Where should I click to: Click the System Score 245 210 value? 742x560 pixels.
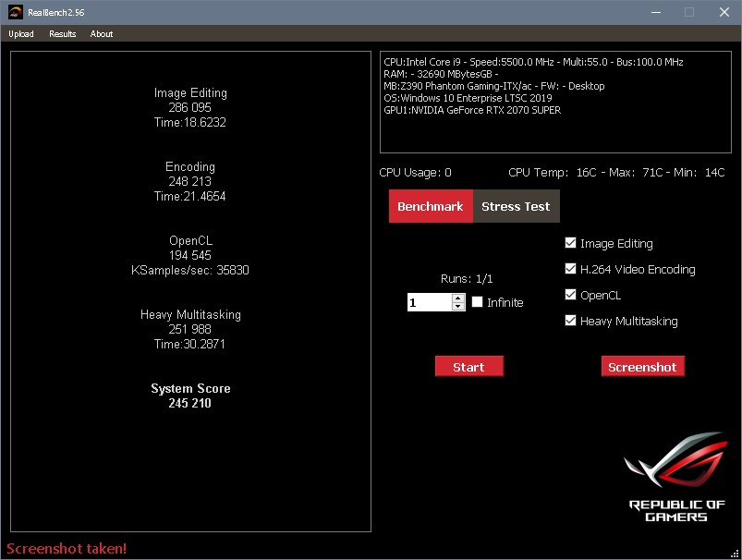pyautogui.click(x=189, y=403)
